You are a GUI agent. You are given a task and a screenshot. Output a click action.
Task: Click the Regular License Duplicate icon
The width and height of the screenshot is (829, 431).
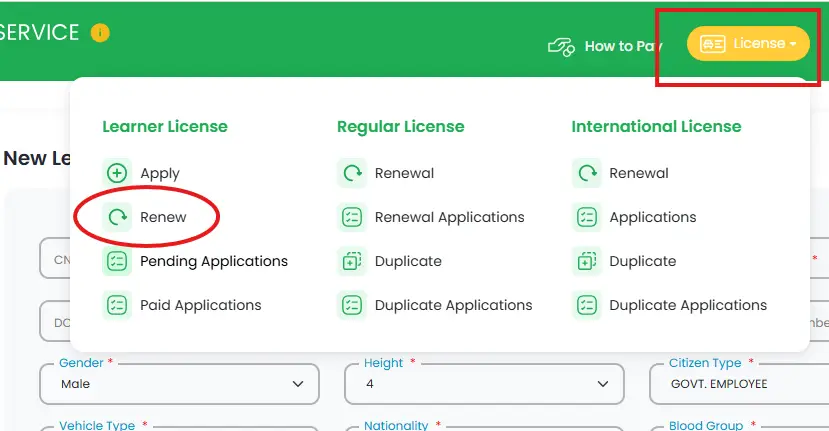(352, 261)
